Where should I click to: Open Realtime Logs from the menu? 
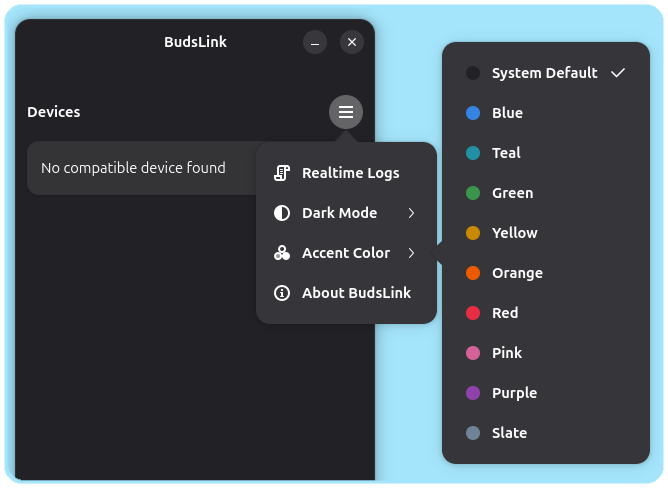(x=350, y=173)
